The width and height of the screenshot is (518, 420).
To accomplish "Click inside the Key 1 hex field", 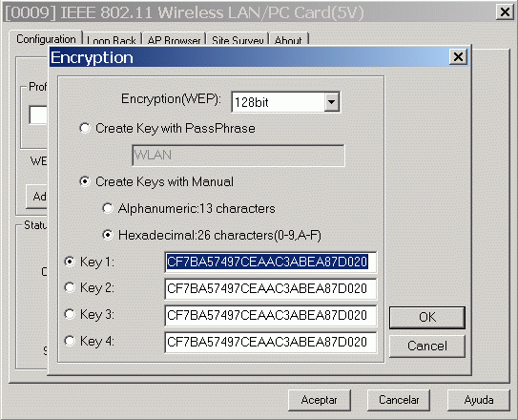I will pos(270,262).
